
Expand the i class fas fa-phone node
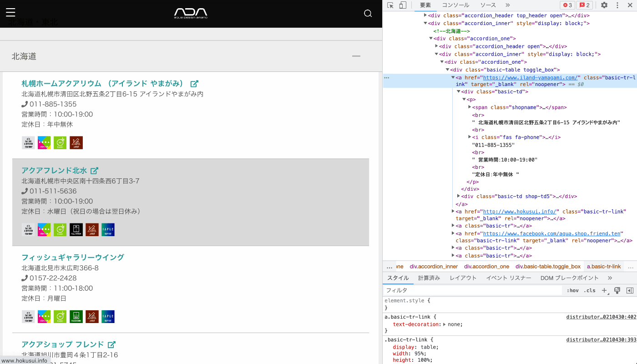coord(470,137)
